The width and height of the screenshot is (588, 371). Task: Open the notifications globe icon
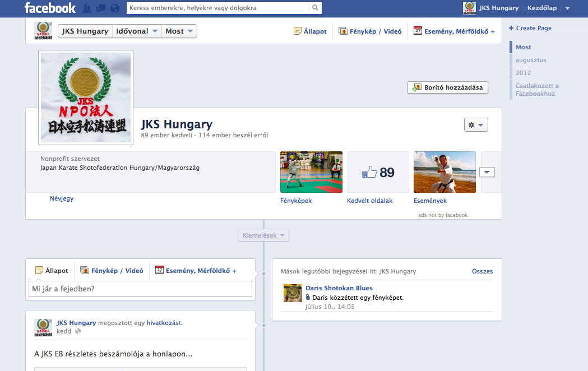(x=115, y=8)
